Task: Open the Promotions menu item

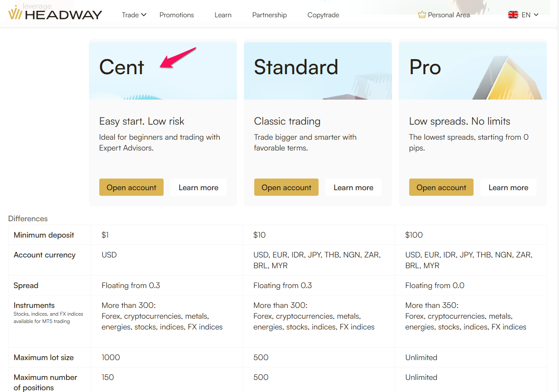Action: click(x=177, y=15)
